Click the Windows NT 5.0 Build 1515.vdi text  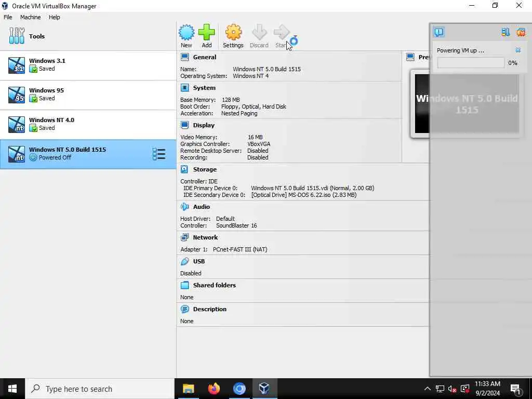(312, 188)
